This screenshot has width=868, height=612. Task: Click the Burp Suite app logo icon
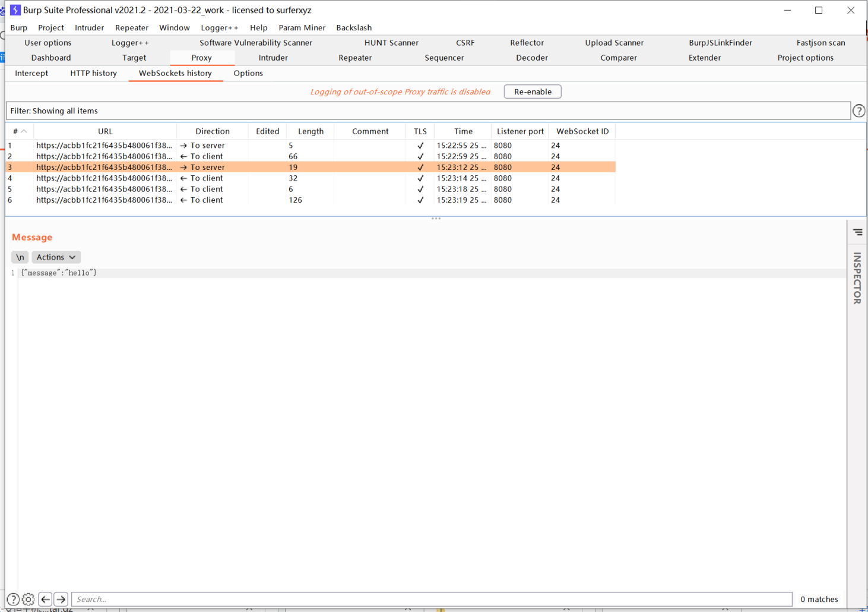15,10
